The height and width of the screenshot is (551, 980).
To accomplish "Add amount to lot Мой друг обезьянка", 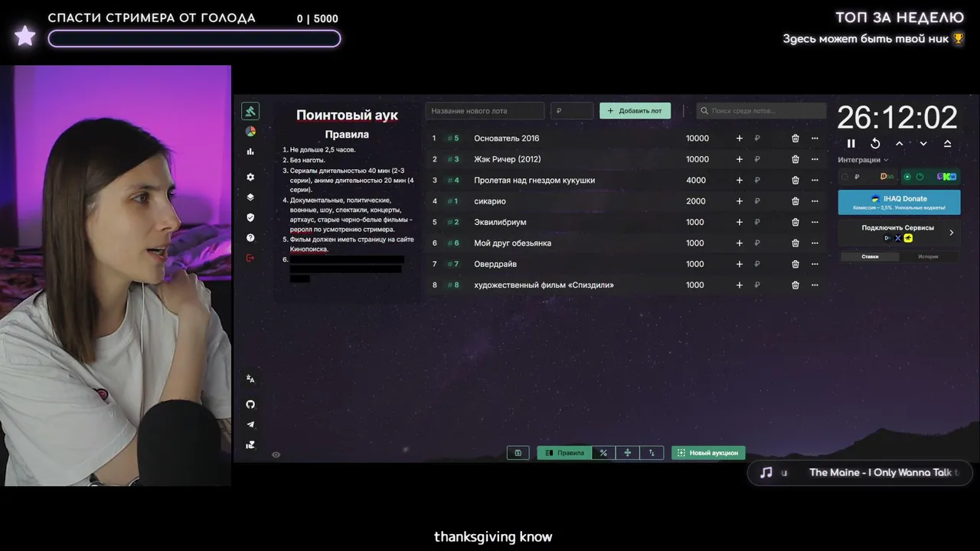I will click(x=739, y=243).
